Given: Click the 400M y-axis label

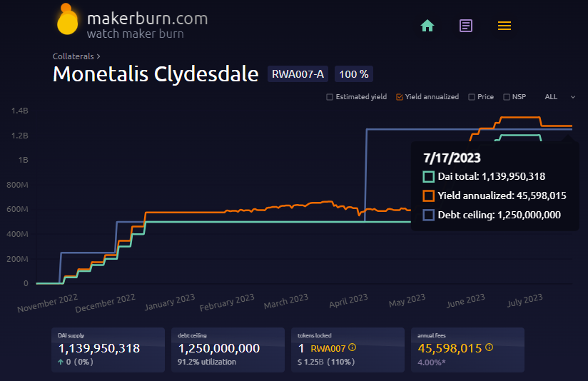Looking at the screenshot, I should pos(17,234).
